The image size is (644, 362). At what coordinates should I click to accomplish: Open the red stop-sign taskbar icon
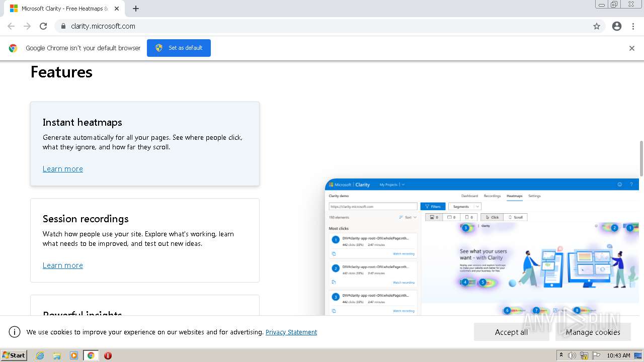pos(108,355)
